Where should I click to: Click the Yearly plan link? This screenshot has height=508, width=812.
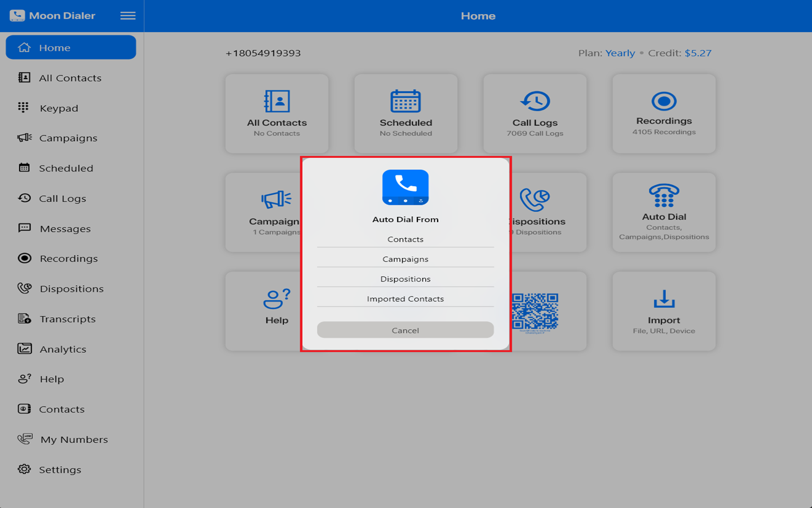pos(620,53)
